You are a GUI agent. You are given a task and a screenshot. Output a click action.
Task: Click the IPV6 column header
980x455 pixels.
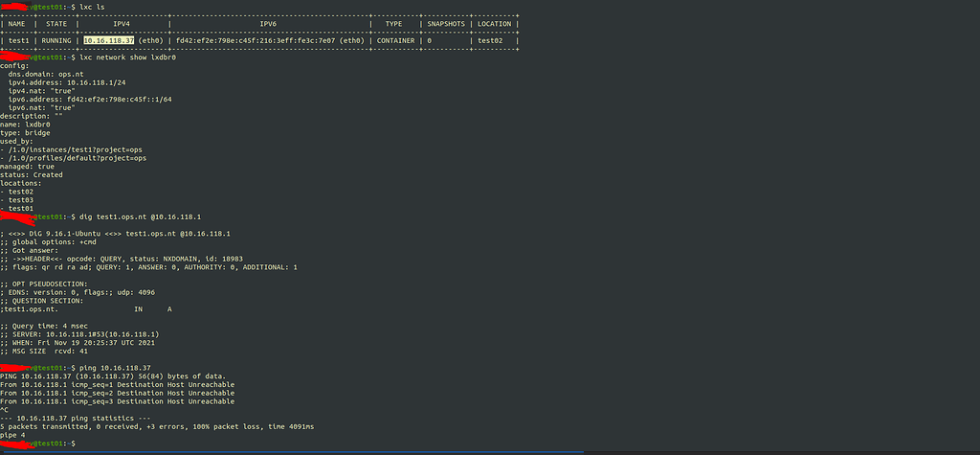point(268,23)
